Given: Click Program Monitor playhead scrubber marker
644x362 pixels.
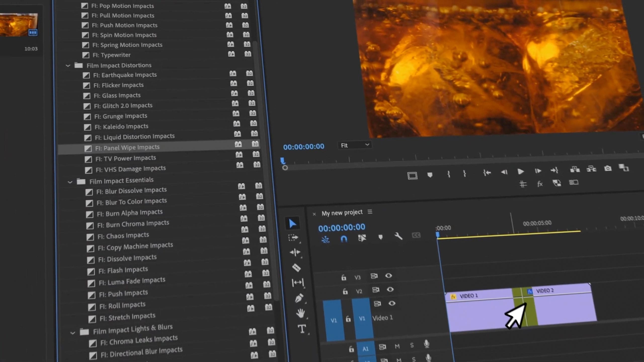Looking at the screenshot, I should tap(283, 161).
